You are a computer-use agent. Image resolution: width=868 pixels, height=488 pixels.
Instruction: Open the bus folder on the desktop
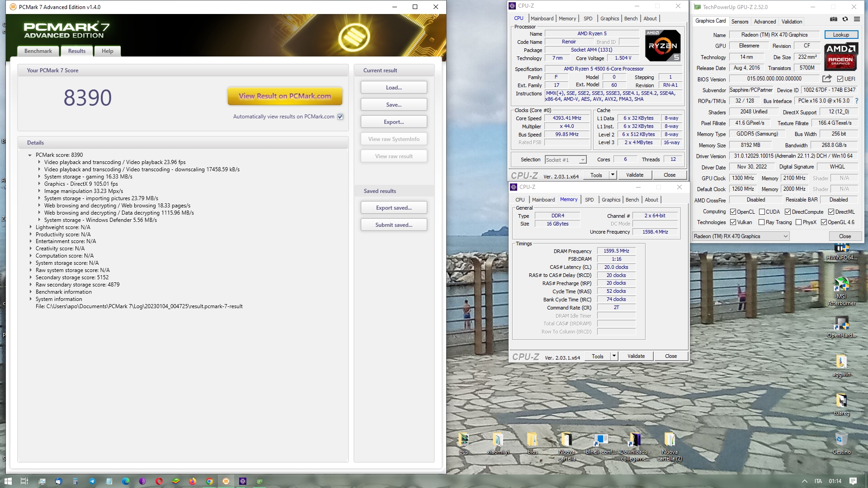463,443
